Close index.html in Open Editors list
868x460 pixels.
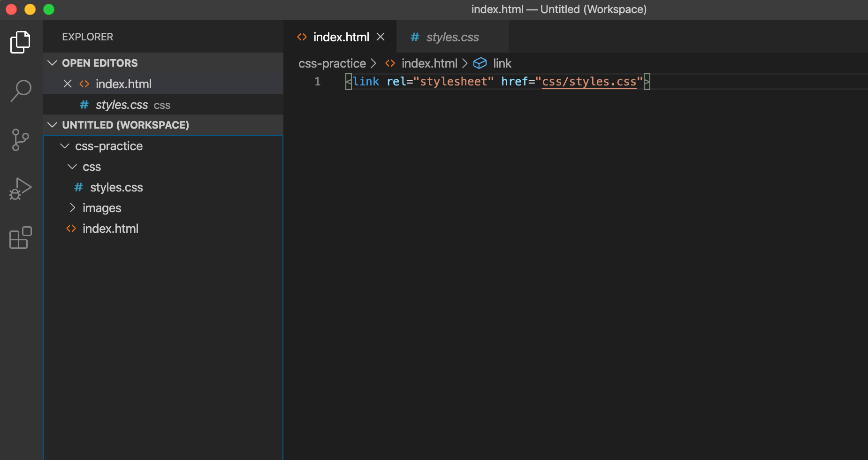(x=68, y=84)
